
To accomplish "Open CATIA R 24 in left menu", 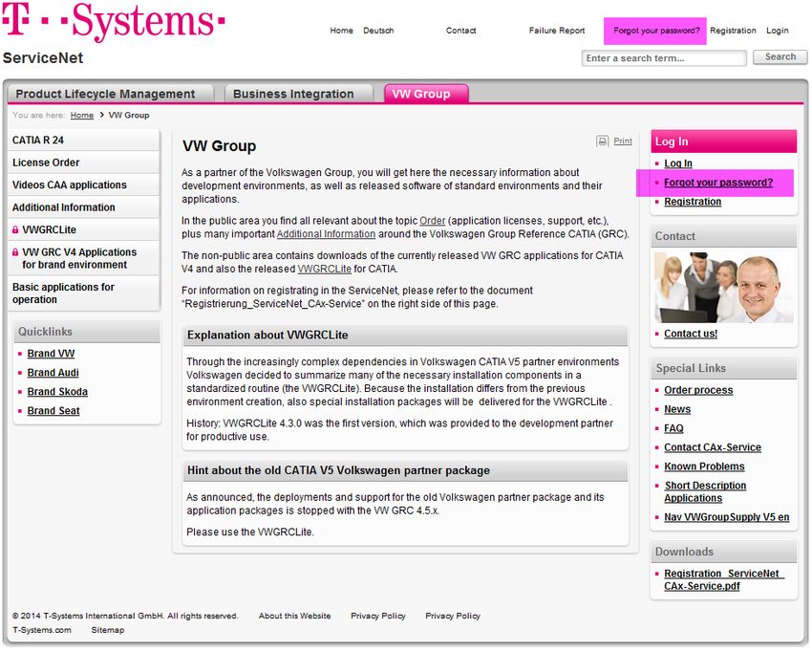I will coord(84,140).
